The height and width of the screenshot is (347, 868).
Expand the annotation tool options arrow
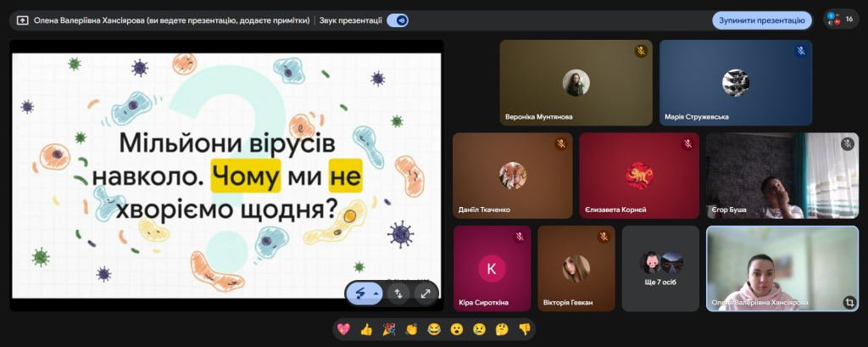tap(376, 294)
